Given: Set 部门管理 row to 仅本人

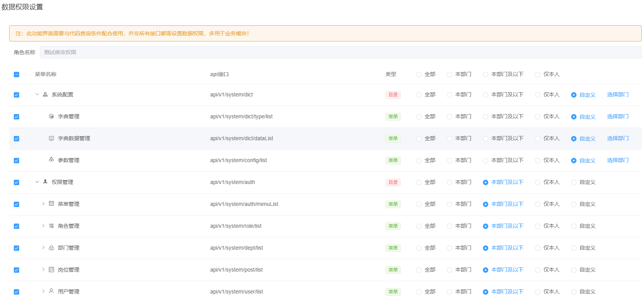Looking at the screenshot, I should point(538,248).
